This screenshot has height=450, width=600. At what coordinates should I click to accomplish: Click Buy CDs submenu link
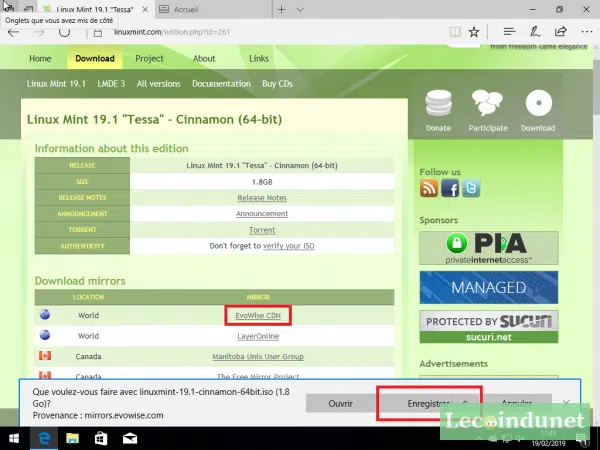pyautogui.click(x=277, y=84)
